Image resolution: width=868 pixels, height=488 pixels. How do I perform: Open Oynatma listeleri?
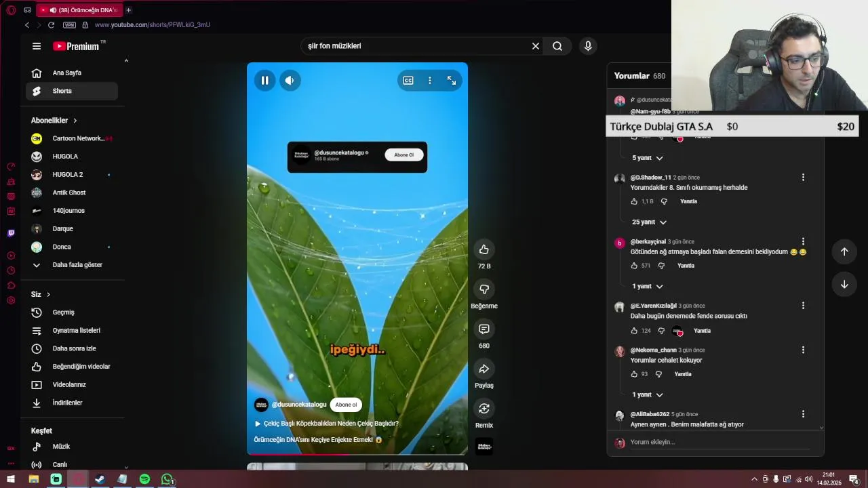pyautogui.click(x=72, y=331)
